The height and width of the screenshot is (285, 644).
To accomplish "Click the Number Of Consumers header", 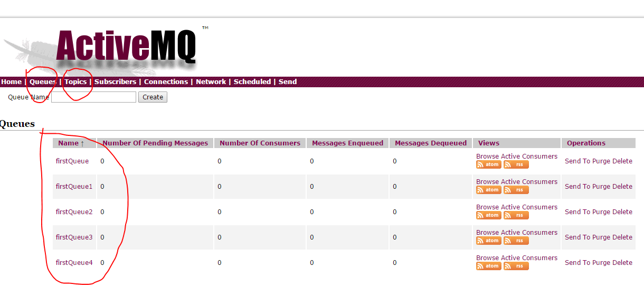I will click(260, 143).
